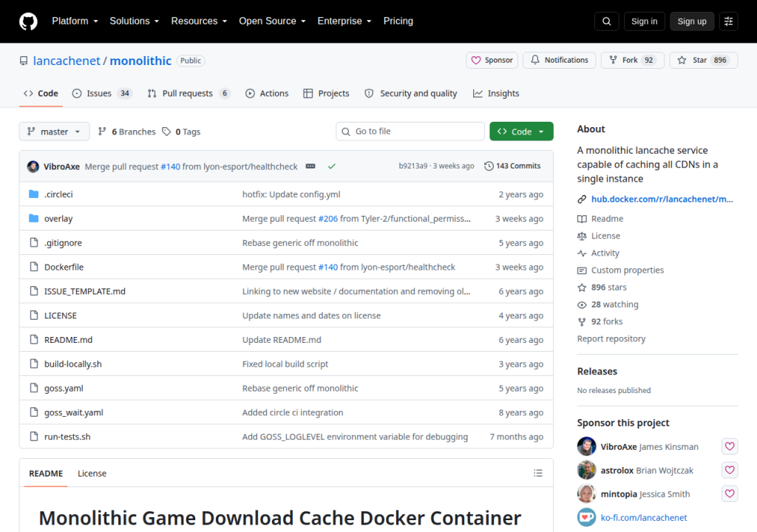Open the master branch dropdown
The height and width of the screenshot is (532, 757).
click(54, 132)
